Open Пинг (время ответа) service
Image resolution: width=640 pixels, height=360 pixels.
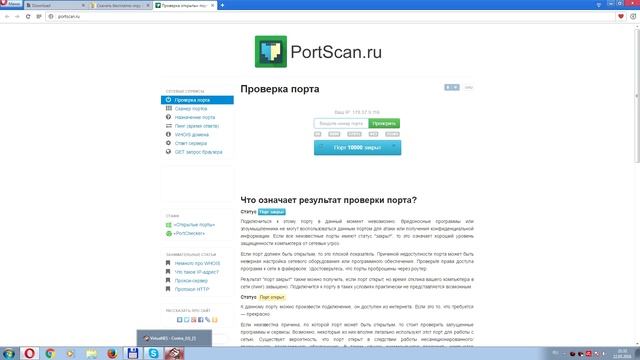tap(197, 126)
